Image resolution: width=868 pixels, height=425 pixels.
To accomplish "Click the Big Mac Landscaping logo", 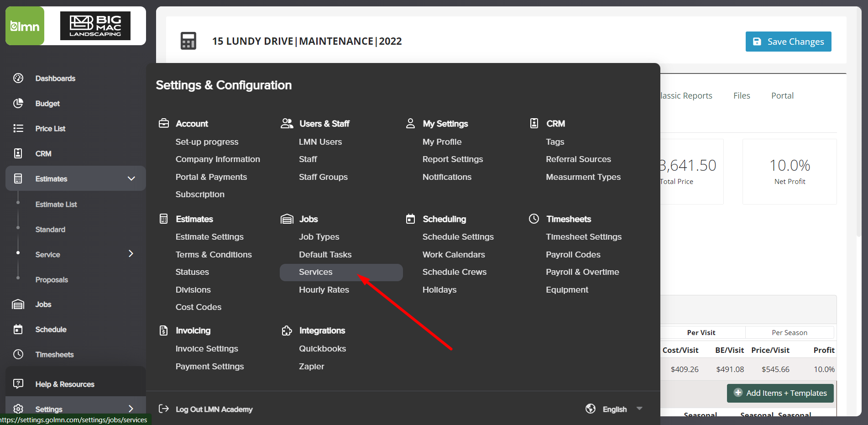I will tap(95, 26).
